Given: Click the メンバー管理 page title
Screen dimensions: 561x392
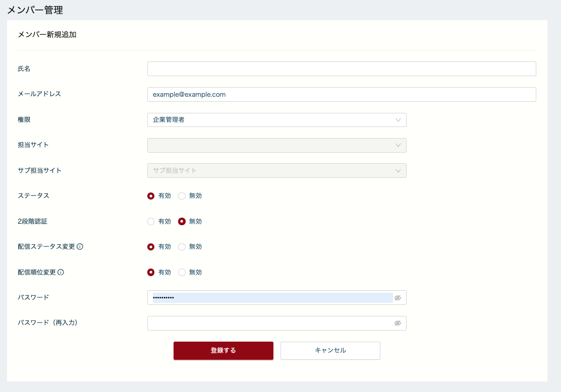Looking at the screenshot, I should (x=35, y=10).
